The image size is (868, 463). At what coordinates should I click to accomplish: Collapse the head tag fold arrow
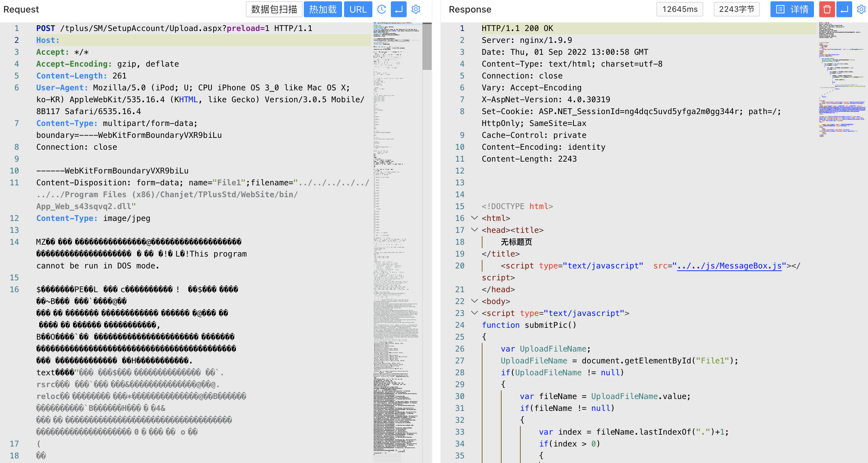(474, 230)
